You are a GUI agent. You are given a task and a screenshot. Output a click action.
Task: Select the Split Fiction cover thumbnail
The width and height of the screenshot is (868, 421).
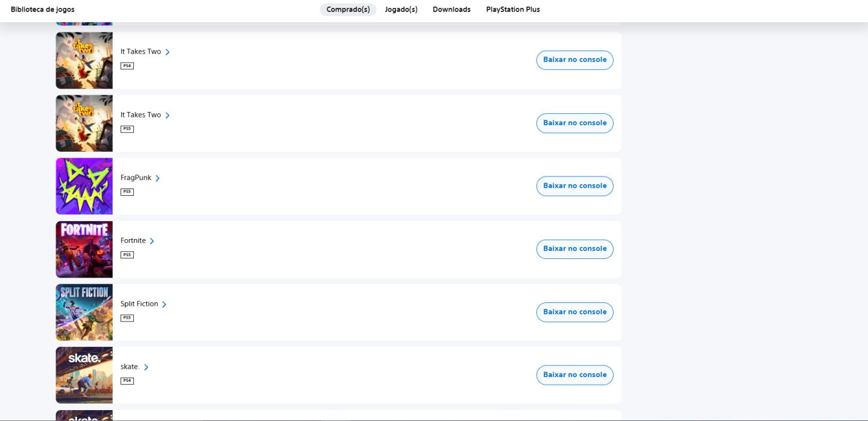pyautogui.click(x=84, y=313)
